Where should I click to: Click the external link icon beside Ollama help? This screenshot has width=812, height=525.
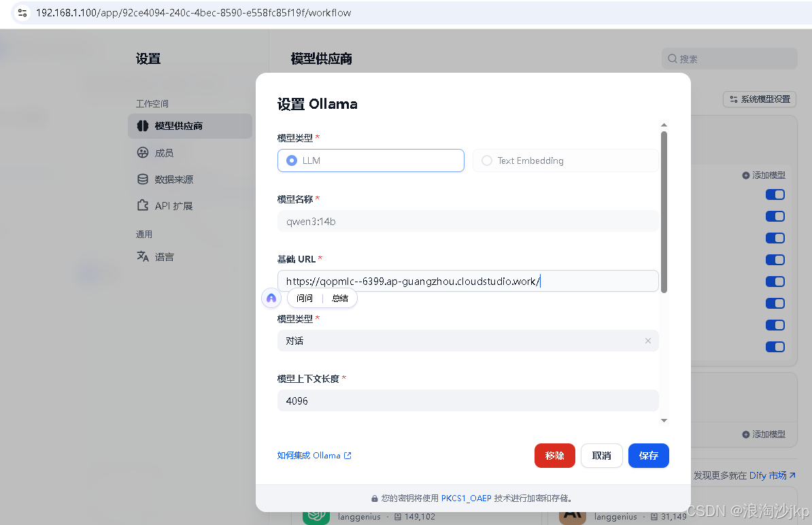[348, 456]
